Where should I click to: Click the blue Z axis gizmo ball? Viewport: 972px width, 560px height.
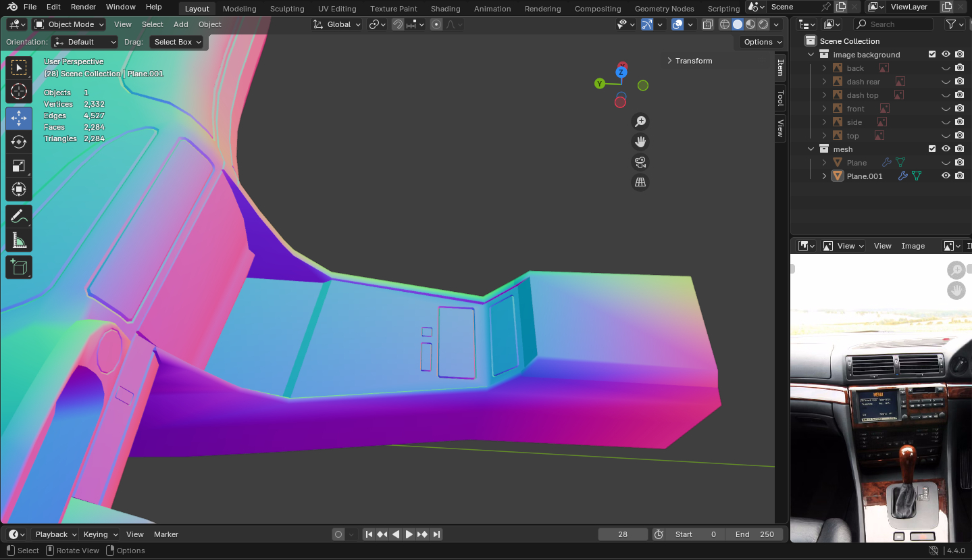[x=621, y=72]
